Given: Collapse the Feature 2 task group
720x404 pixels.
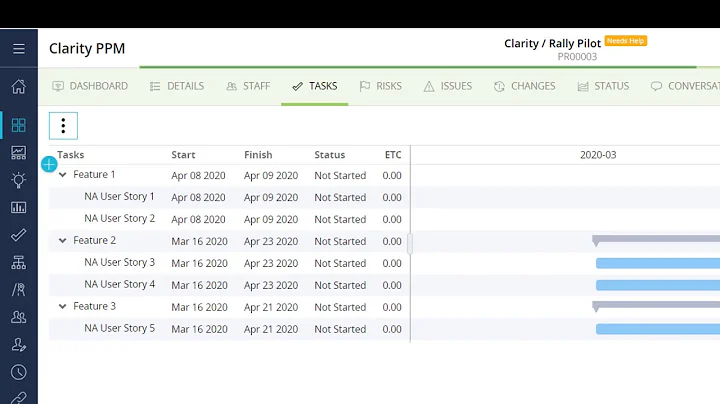Looking at the screenshot, I should click(63, 240).
